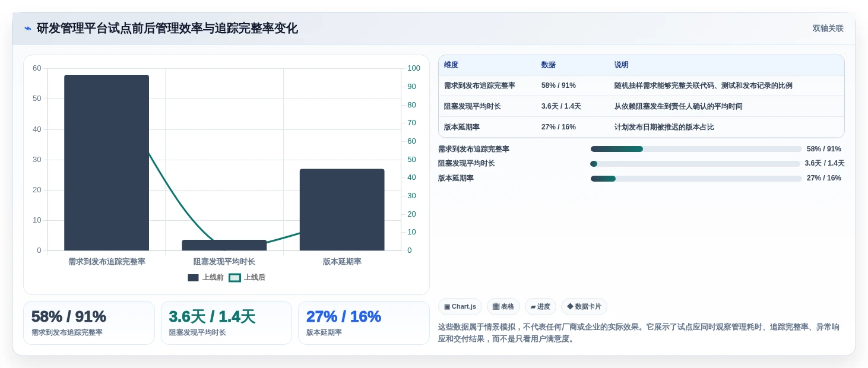This screenshot has height=368, width=868.
Task: Click the 双轴关联 label in header
Action: coord(828,28)
